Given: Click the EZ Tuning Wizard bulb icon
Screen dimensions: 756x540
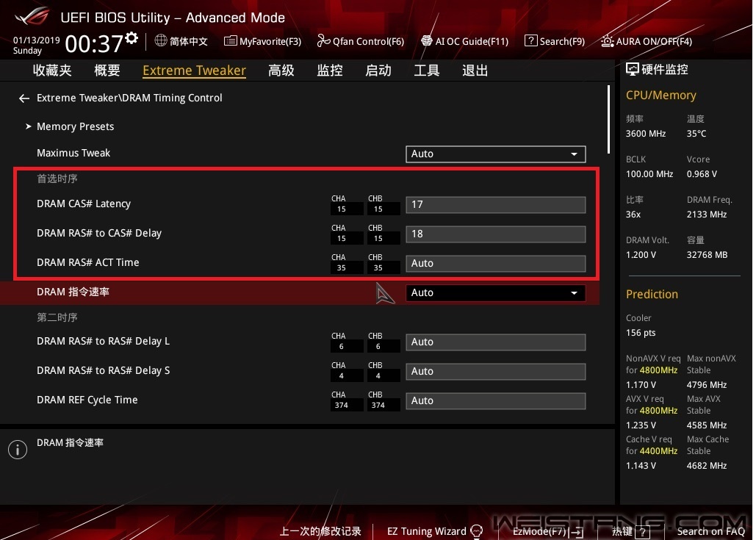Looking at the screenshot, I should tap(476, 531).
